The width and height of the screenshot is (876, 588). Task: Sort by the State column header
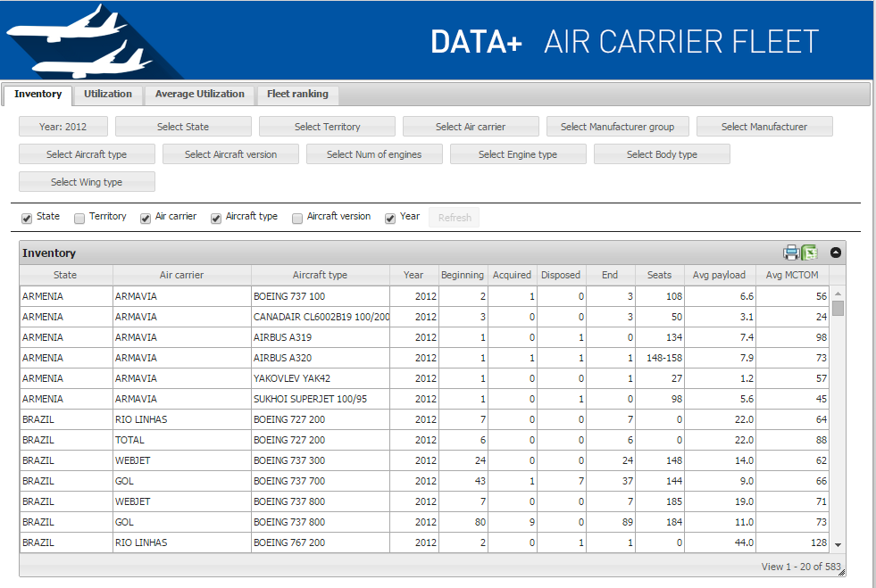coord(66,276)
